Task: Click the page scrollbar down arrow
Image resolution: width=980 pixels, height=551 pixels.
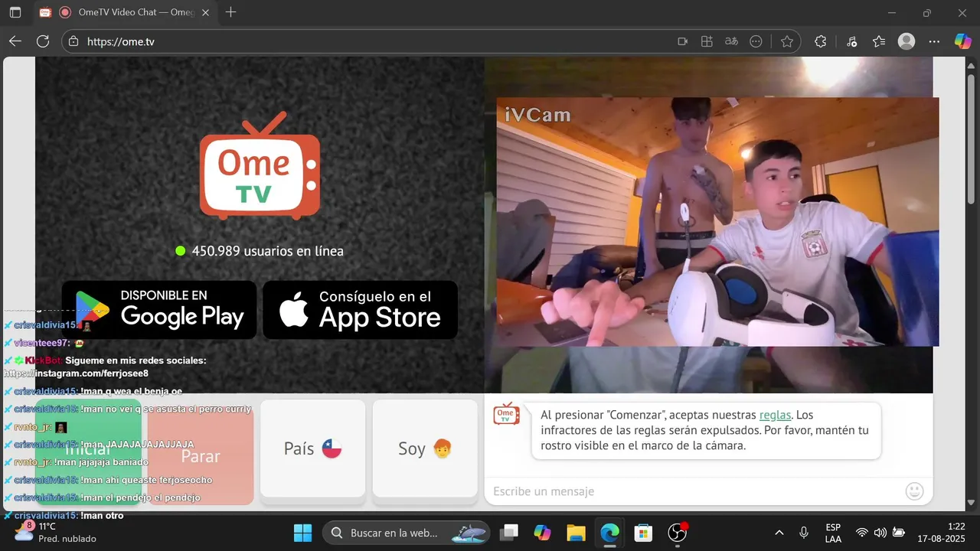Action: (x=972, y=503)
